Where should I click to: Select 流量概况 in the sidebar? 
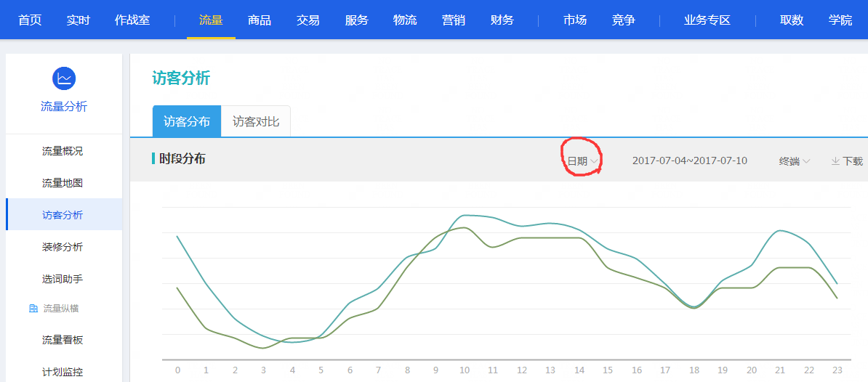[x=63, y=151]
